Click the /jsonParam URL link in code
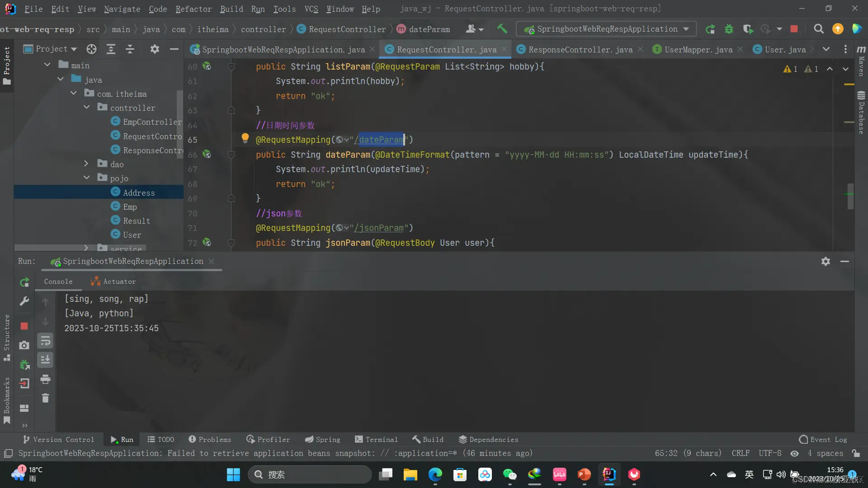The height and width of the screenshot is (488, 868). click(379, 228)
